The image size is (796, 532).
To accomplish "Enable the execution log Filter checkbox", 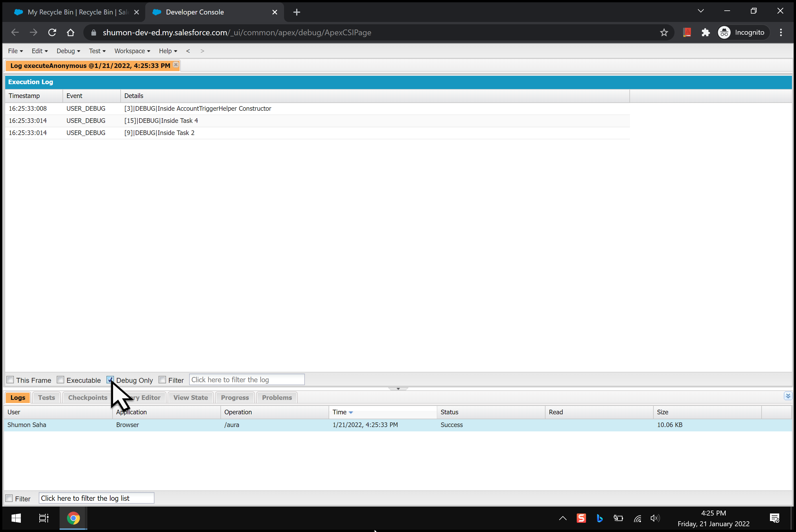I will pos(162,380).
